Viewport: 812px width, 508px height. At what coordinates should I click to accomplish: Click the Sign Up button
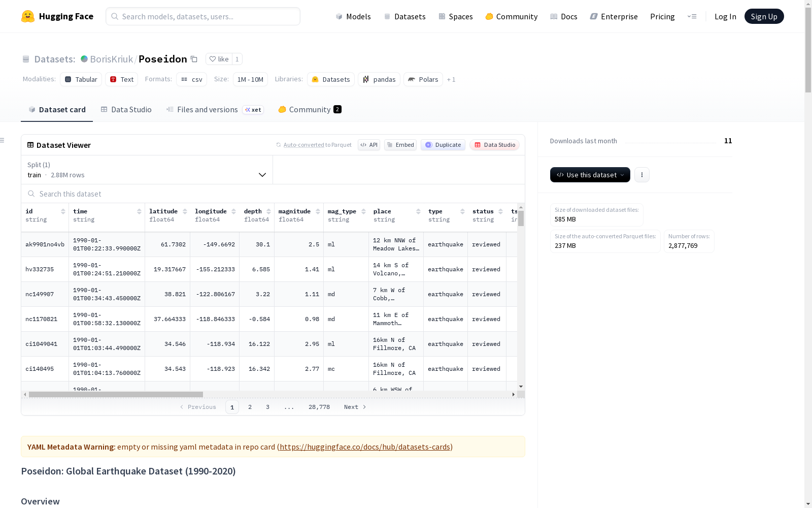pyautogui.click(x=764, y=16)
